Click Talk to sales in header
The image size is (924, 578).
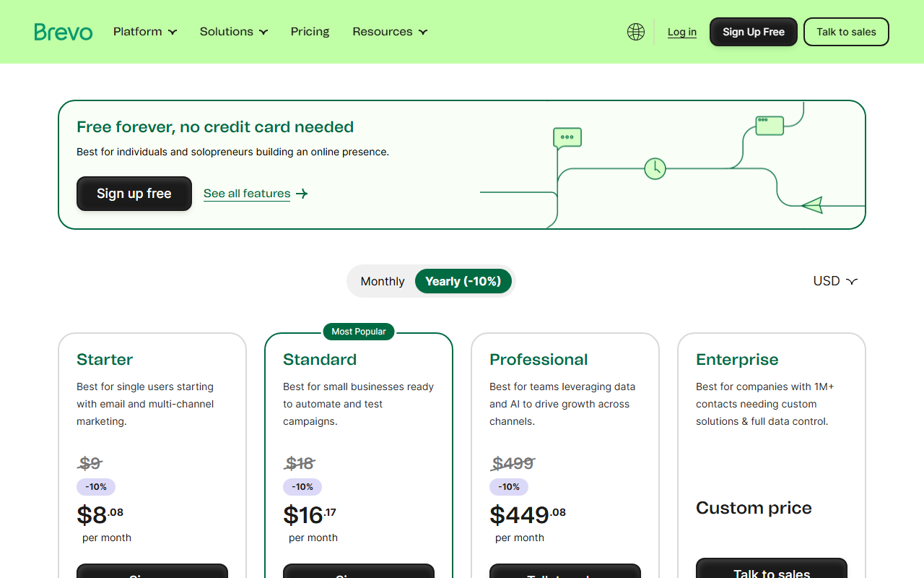coord(846,32)
